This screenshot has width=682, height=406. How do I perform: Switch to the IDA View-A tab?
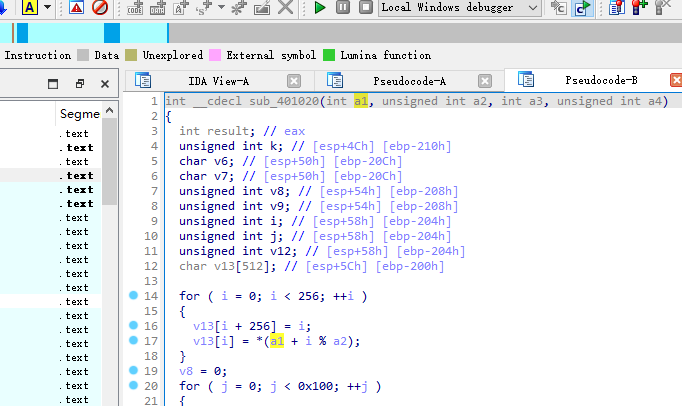(x=218, y=80)
